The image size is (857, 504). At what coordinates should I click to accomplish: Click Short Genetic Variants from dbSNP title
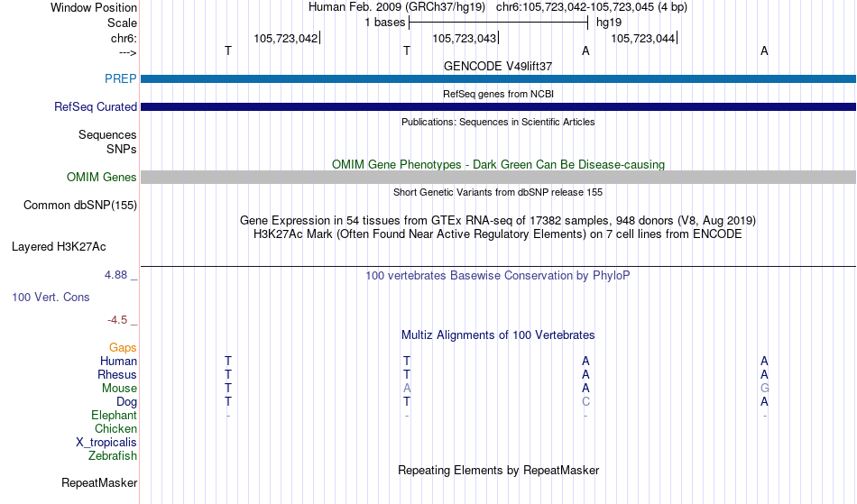(x=498, y=192)
